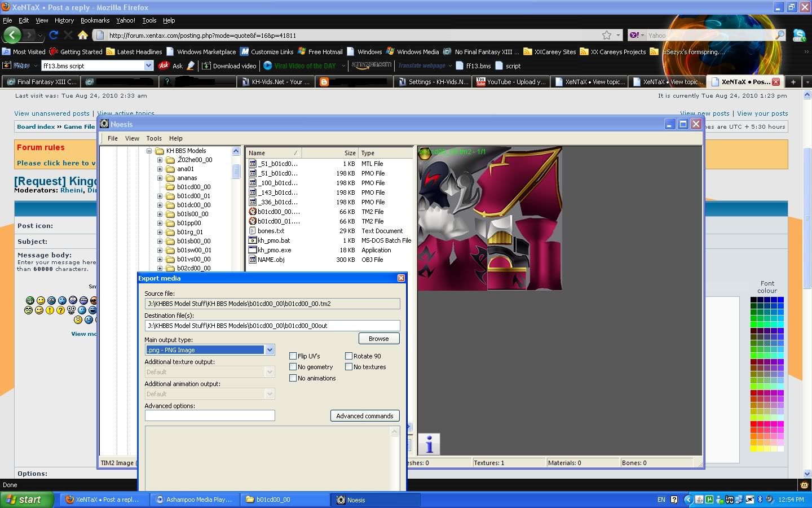Open the Firefox Bookmarks menu

tap(95, 20)
